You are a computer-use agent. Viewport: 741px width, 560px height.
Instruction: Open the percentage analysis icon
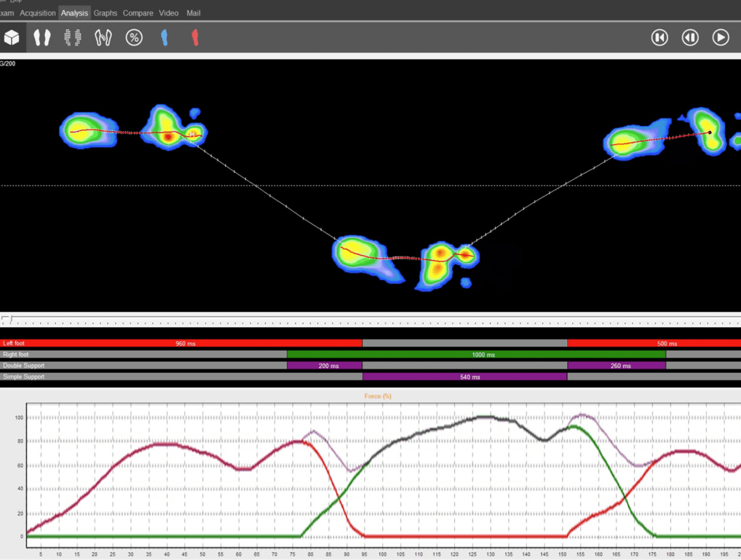[x=134, y=38]
